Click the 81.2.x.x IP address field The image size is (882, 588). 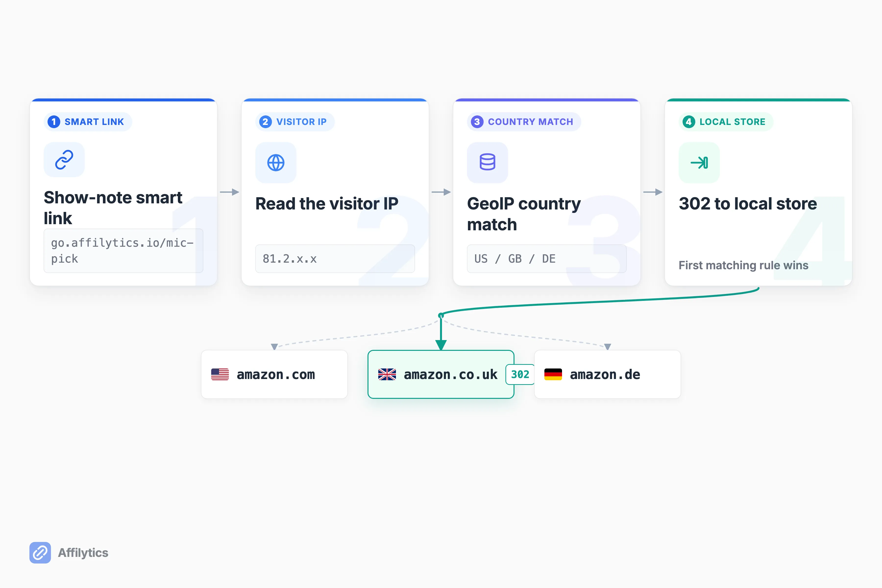[x=335, y=259]
